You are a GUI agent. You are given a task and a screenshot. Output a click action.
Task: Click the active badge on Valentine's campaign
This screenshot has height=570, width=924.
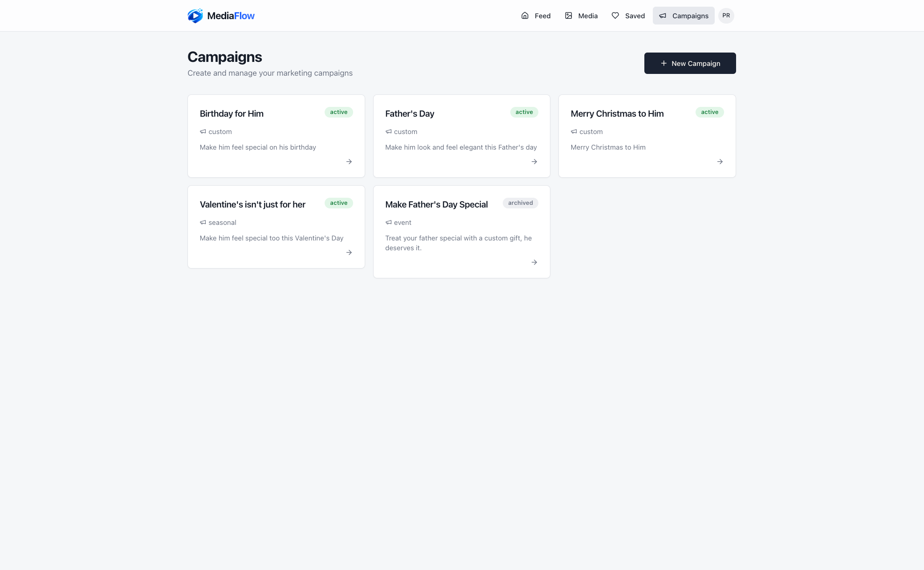[x=339, y=203]
